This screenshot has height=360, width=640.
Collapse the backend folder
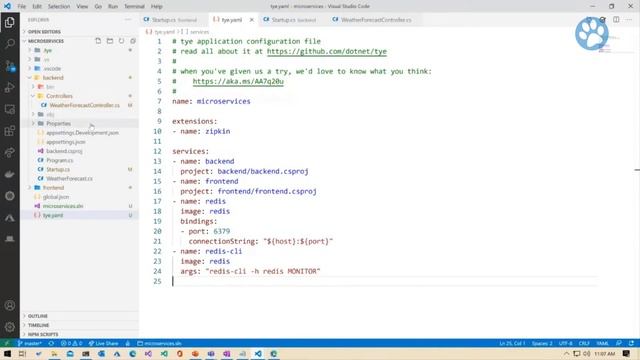pyautogui.click(x=53, y=78)
